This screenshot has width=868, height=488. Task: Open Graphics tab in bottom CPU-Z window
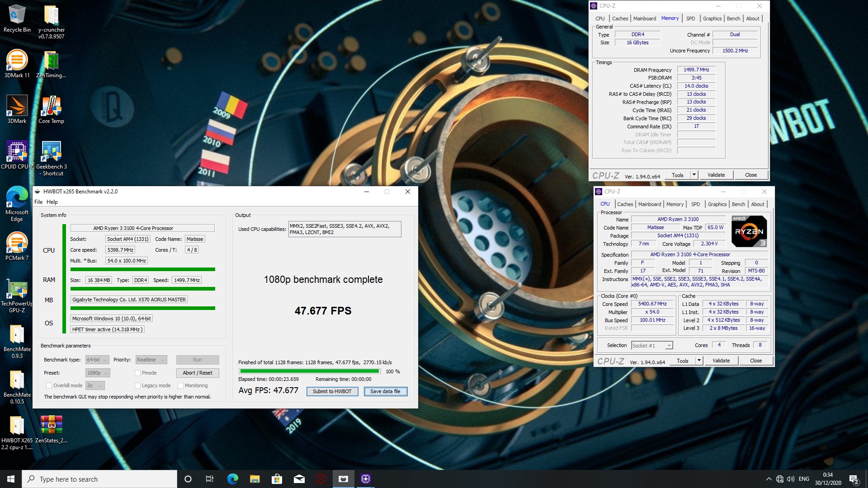pyautogui.click(x=717, y=204)
